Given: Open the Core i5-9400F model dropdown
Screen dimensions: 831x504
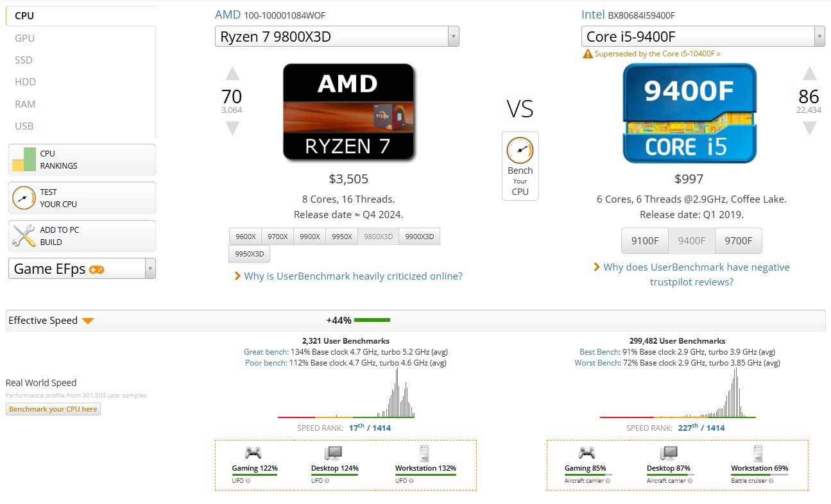Looking at the screenshot, I should (x=819, y=37).
